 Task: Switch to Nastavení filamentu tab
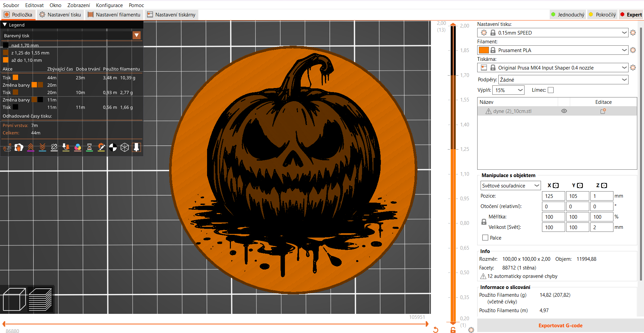click(114, 14)
